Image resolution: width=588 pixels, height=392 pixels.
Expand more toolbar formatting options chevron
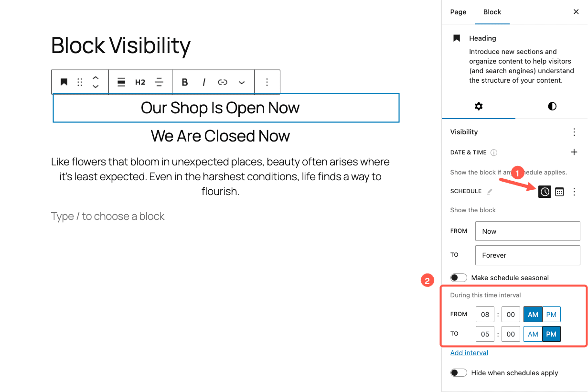(x=241, y=82)
